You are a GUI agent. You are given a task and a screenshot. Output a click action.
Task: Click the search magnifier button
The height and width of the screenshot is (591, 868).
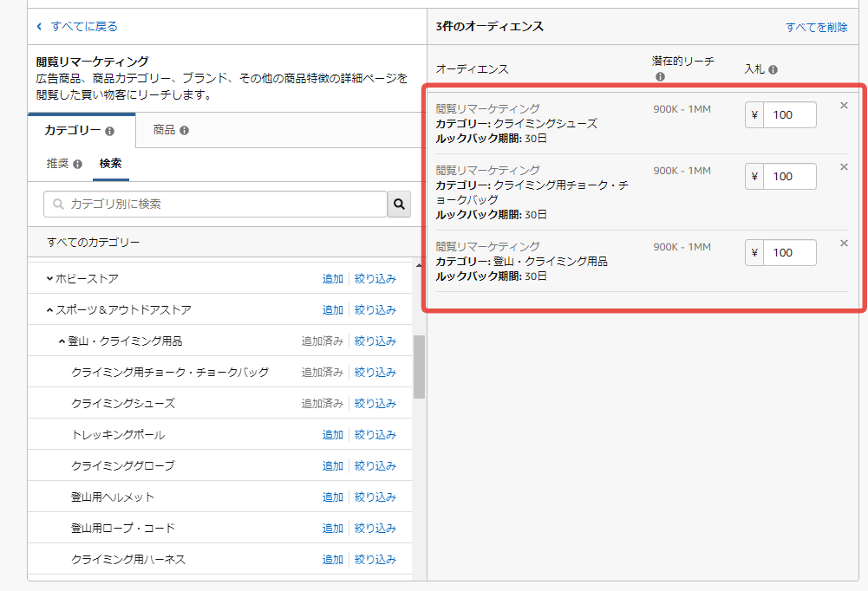(399, 205)
